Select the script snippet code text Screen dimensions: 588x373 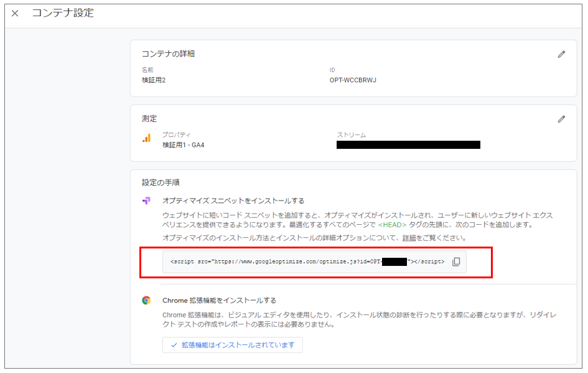point(307,262)
